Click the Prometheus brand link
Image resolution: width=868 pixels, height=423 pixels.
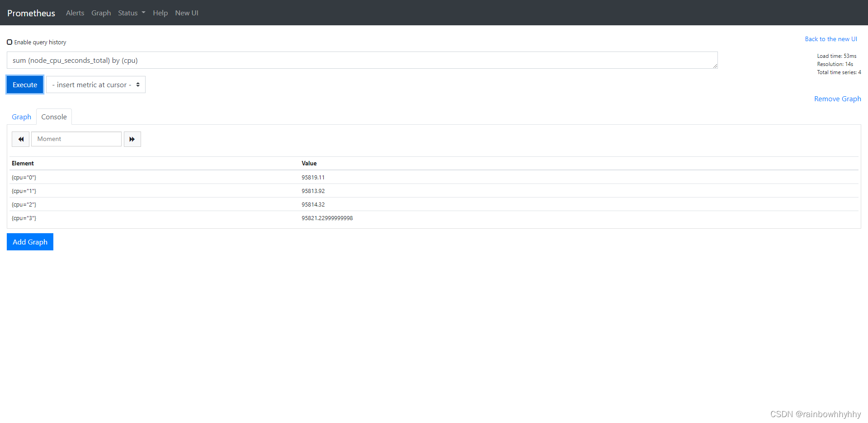click(x=31, y=13)
